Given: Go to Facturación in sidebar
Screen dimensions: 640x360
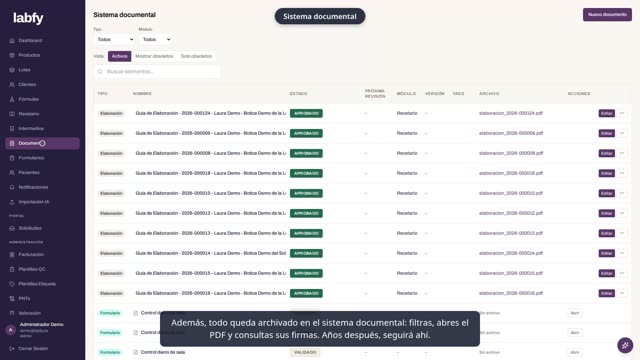Looking at the screenshot, I should tap(31, 255).
